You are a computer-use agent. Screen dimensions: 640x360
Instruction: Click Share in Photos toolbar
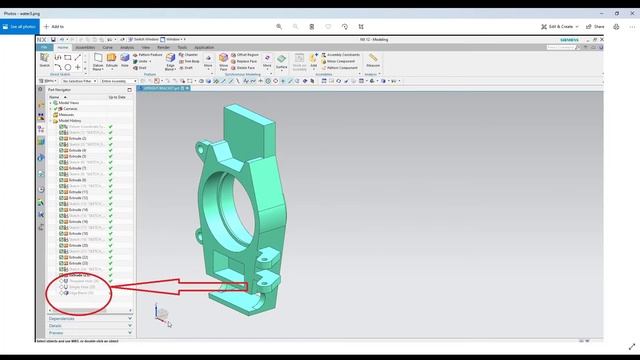[595, 27]
